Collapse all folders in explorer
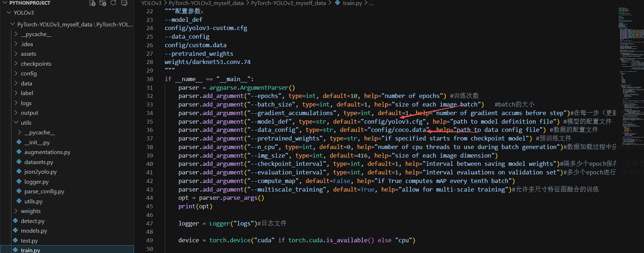644x253 pixels. (124, 3)
